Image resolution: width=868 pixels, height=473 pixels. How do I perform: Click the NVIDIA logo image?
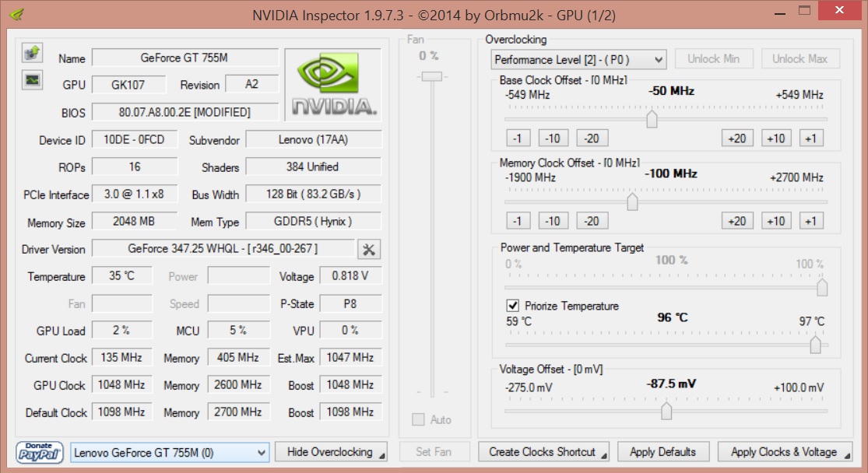click(333, 85)
